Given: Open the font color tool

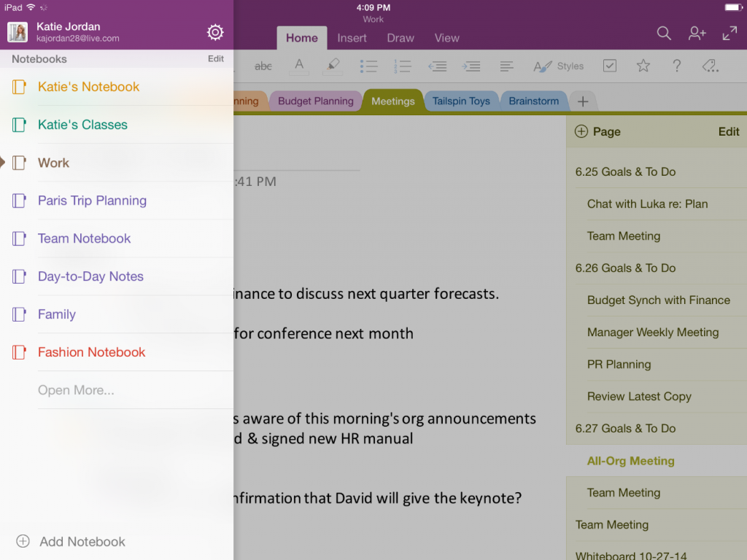Looking at the screenshot, I should coord(299,66).
